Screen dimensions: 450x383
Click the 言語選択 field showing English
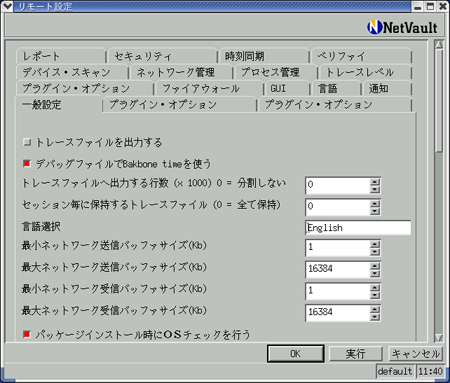(x=358, y=228)
